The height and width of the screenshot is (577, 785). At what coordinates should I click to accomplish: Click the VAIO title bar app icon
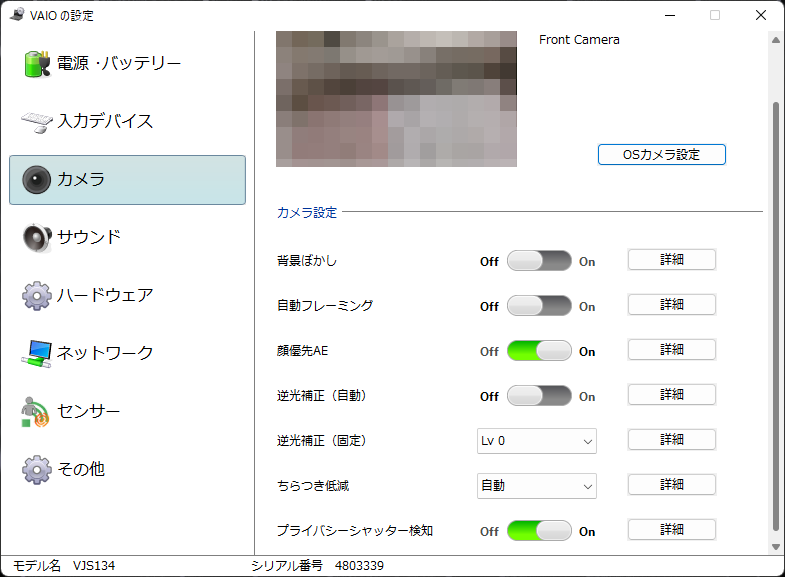[17, 15]
